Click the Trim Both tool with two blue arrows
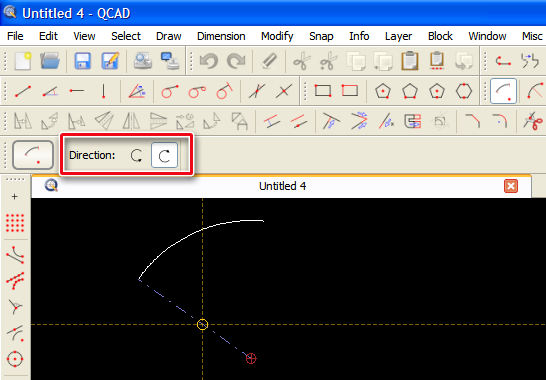This screenshot has height=380, width=546. point(359,121)
